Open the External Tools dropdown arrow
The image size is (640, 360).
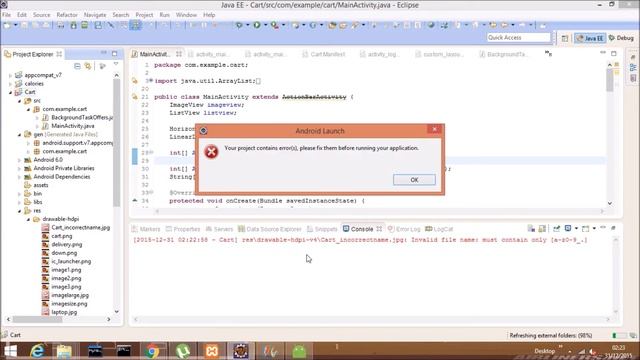[x=284, y=25]
